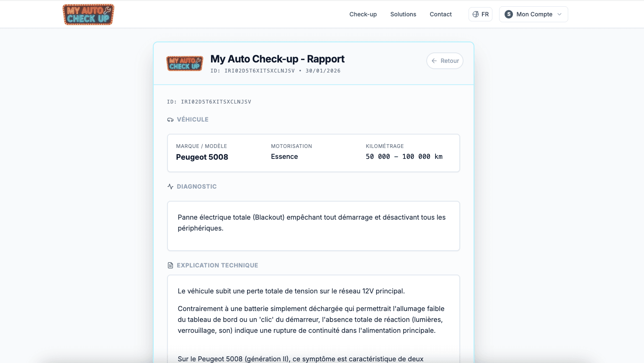Expand the Mon Compte chevron
This screenshot has height=363, width=644.
pyautogui.click(x=559, y=14)
